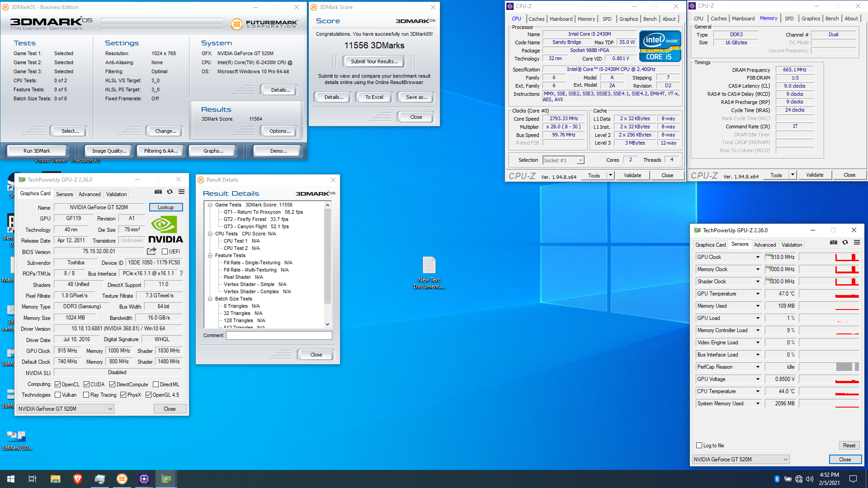Open Advanced tab in left GPU-Z window

tap(90, 194)
